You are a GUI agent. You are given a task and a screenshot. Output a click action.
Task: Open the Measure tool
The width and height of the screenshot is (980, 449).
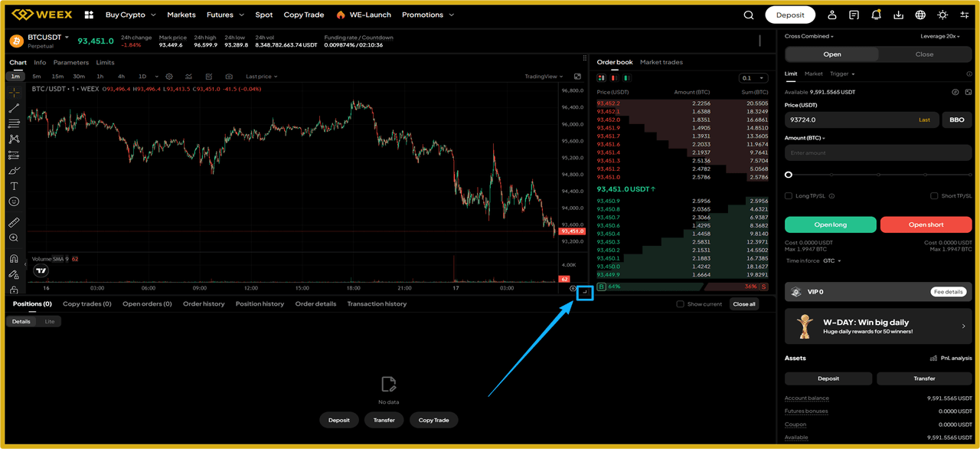(x=14, y=222)
